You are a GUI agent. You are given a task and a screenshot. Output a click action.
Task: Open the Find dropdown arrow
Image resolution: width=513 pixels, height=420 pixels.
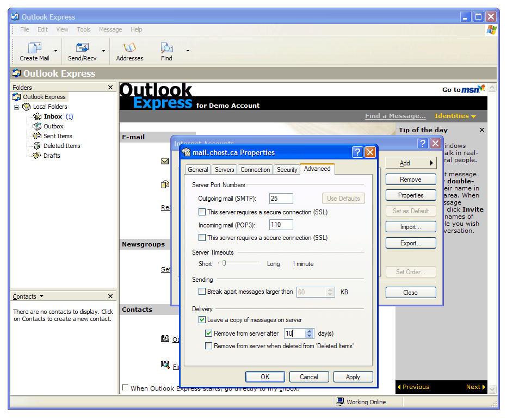[x=188, y=51]
